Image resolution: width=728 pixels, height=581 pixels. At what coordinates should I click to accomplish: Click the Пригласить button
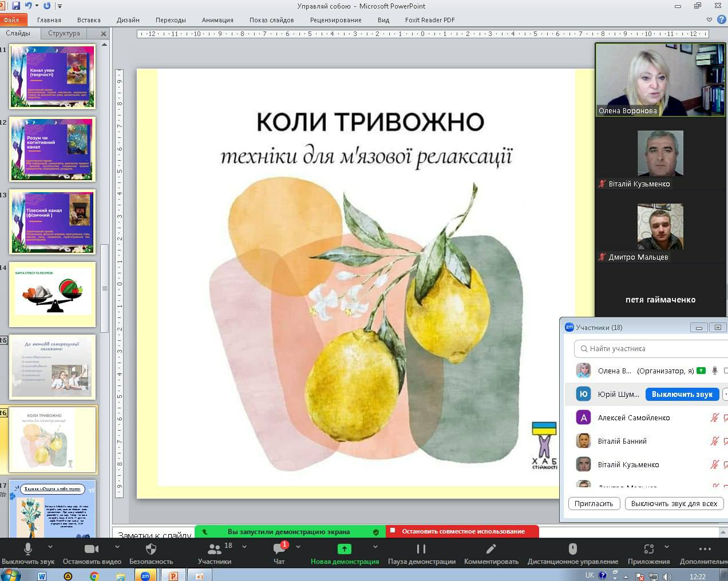(594, 504)
